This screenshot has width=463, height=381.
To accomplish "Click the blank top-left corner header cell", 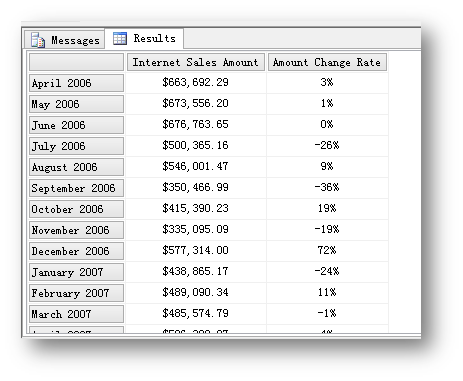I will (76, 62).
